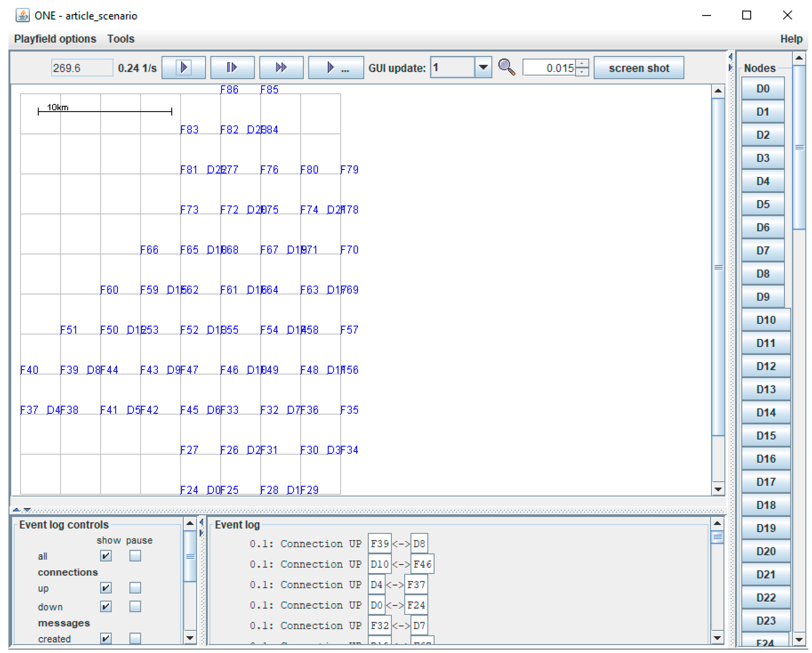812x653 pixels.
Task: Click the screen shot button
Action: [x=639, y=68]
